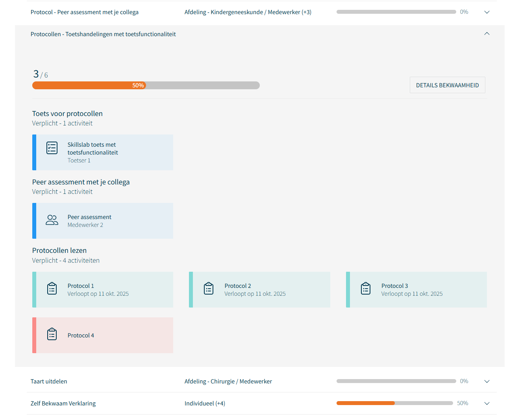
Task: Click 'Afdeling - Kindergeneeskunde / Medewerker (+3)' text
Action: click(248, 12)
